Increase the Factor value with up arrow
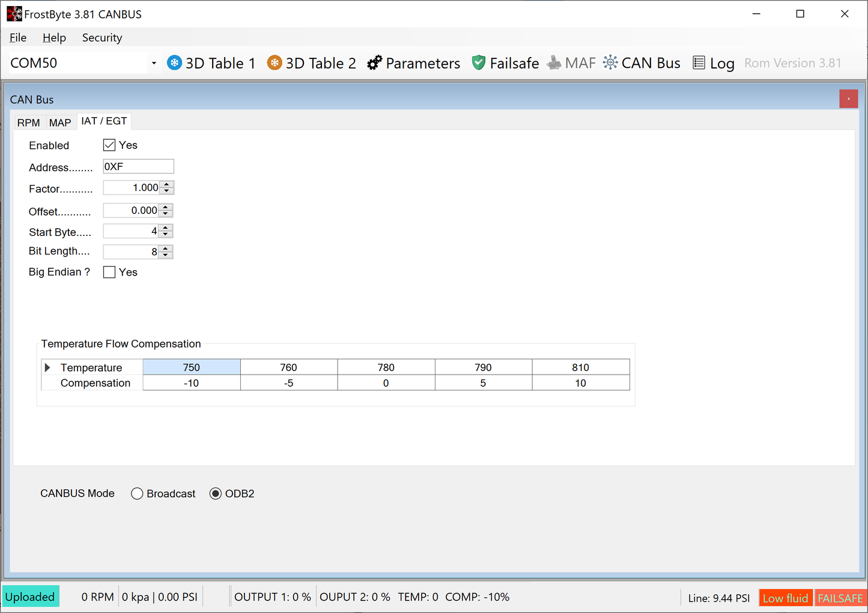Viewport: 868px width, 613px height. click(167, 184)
